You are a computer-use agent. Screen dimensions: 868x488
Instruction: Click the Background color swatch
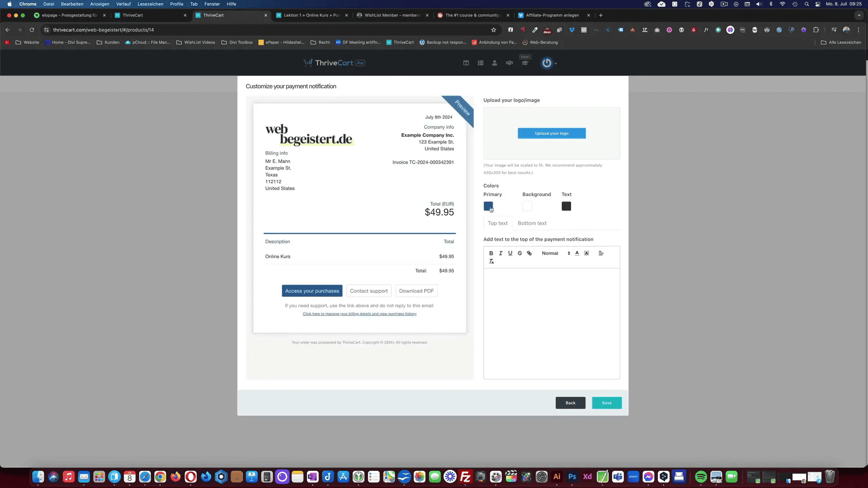tap(527, 206)
